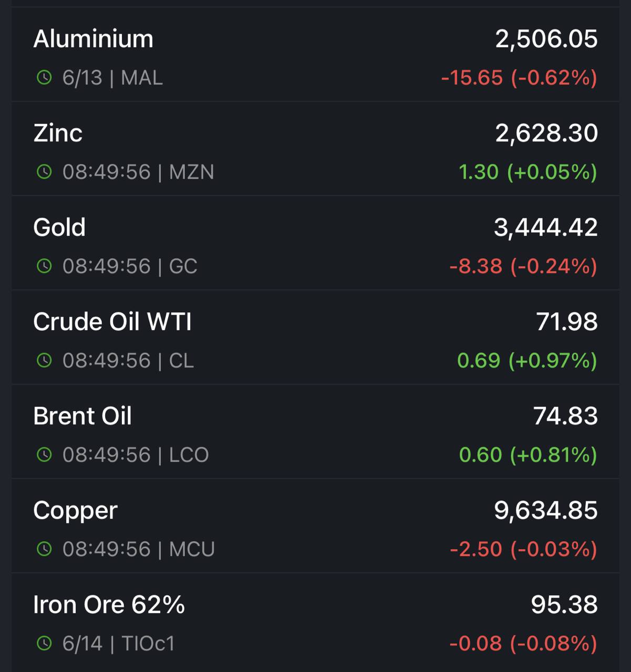Screen dimensions: 631x672
Task: Open the Iron Ore 62% title
Action: tap(109, 605)
